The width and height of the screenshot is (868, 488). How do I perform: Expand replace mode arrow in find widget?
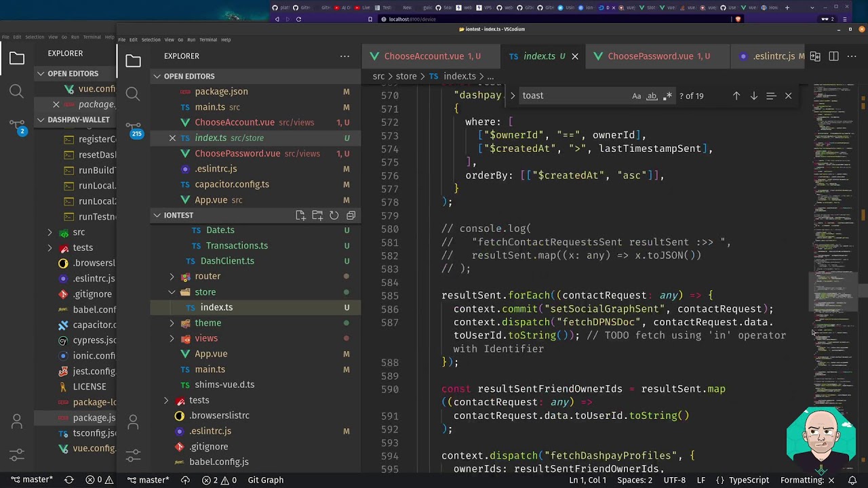coord(513,96)
